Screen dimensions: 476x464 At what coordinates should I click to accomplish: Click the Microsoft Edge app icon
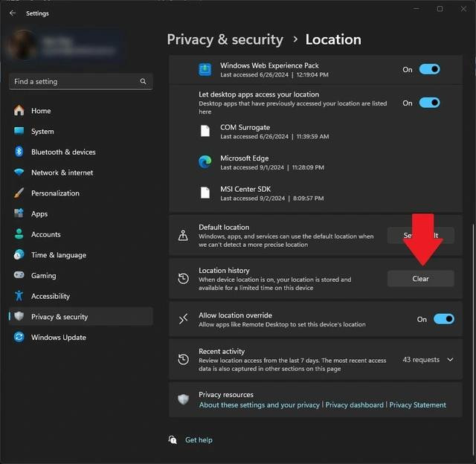pyautogui.click(x=205, y=162)
